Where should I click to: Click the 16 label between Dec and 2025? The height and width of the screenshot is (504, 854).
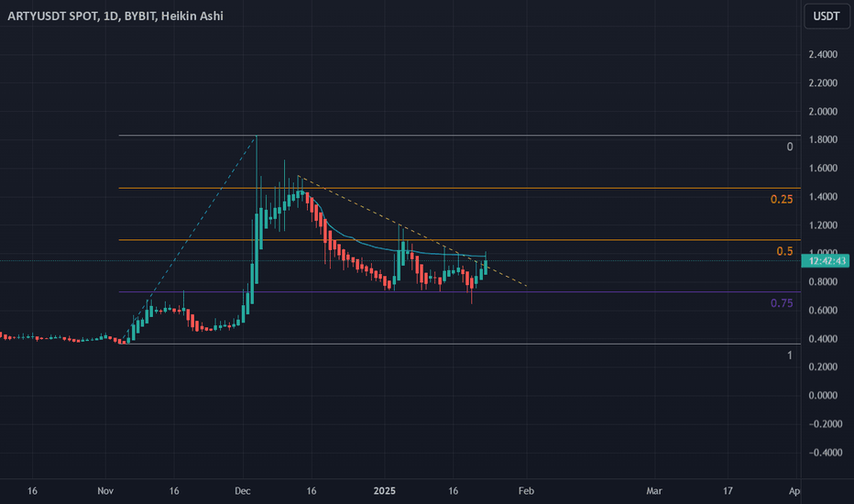pos(311,491)
